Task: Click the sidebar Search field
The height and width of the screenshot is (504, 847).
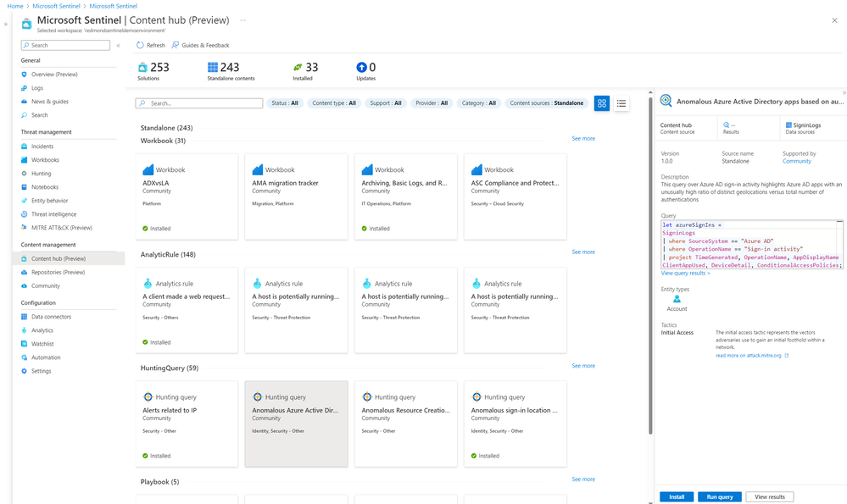Action: point(65,46)
